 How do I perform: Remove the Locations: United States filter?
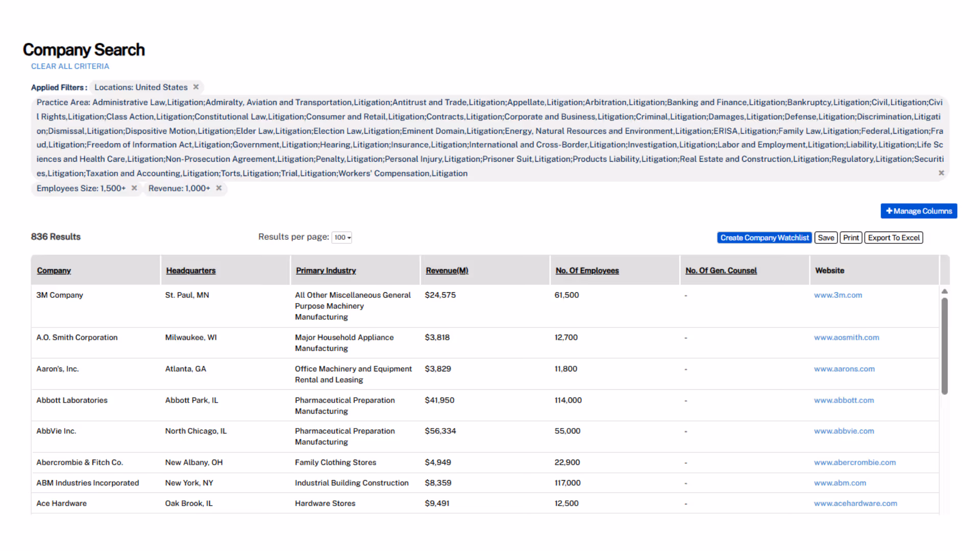(x=196, y=87)
